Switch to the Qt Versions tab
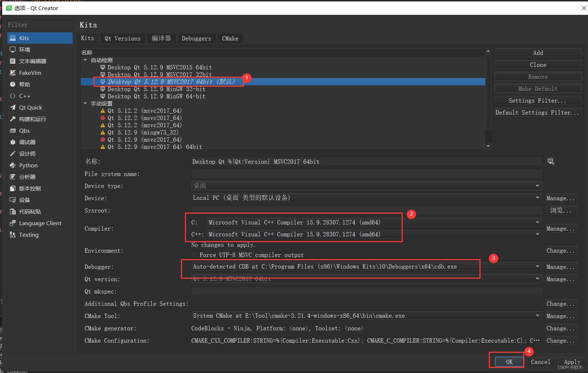 pos(122,38)
